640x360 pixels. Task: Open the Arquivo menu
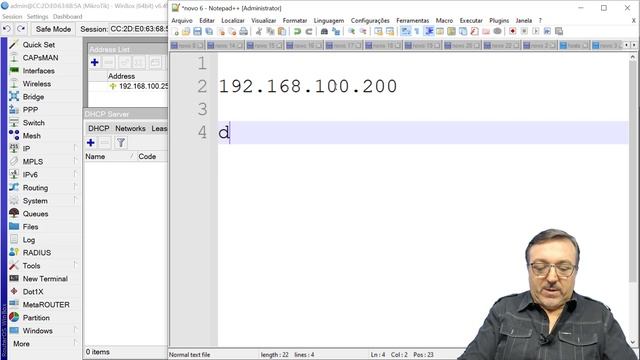pos(182,20)
